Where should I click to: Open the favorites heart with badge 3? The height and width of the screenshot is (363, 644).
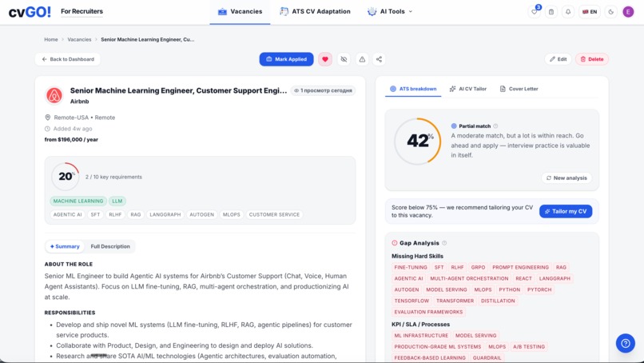click(x=535, y=12)
